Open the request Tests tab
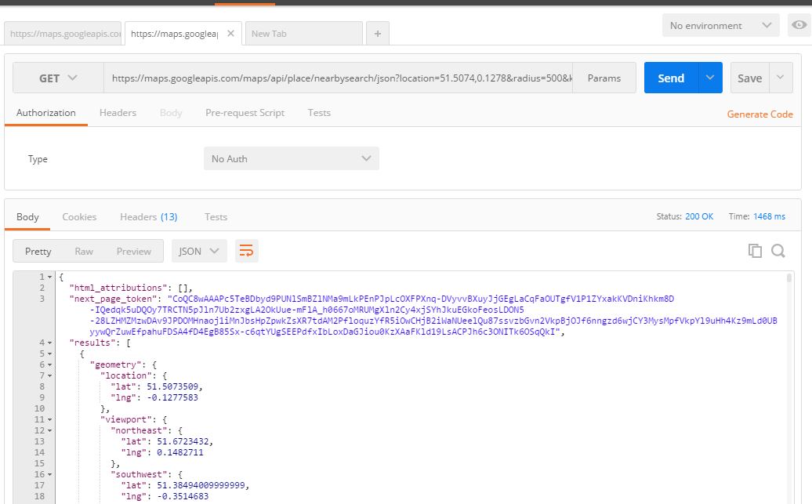812x504 pixels. pos(319,112)
